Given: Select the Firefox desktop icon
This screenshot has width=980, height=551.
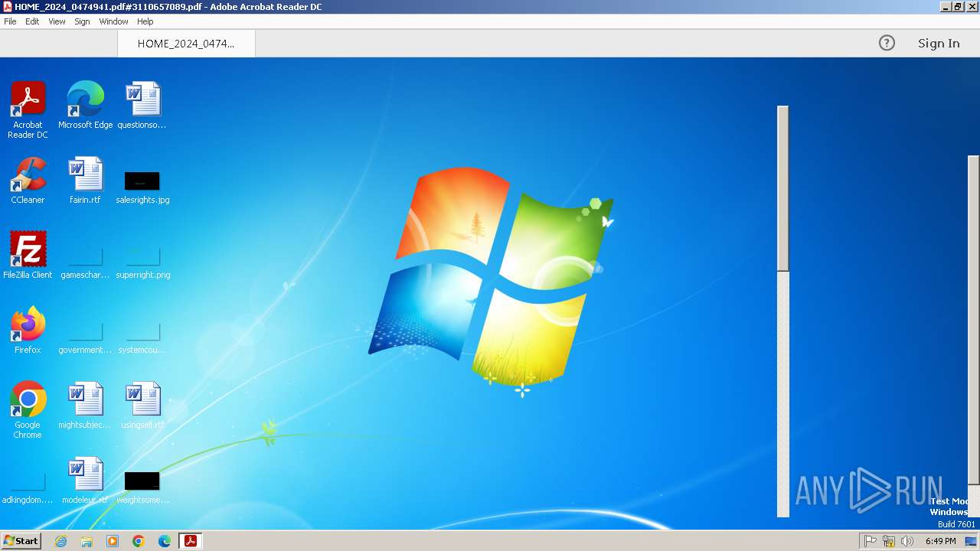Looking at the screenshot, I should (28, 331).
